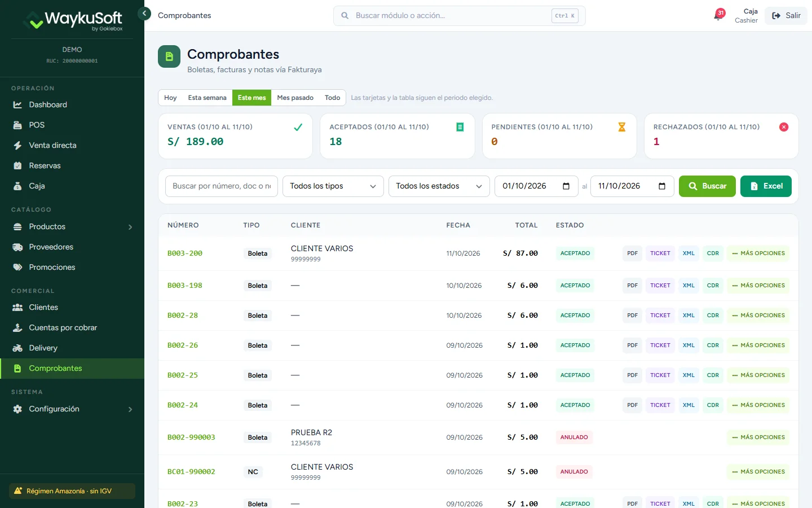Click the green Buscar button

pyautogui.click(x=707, y=186)
